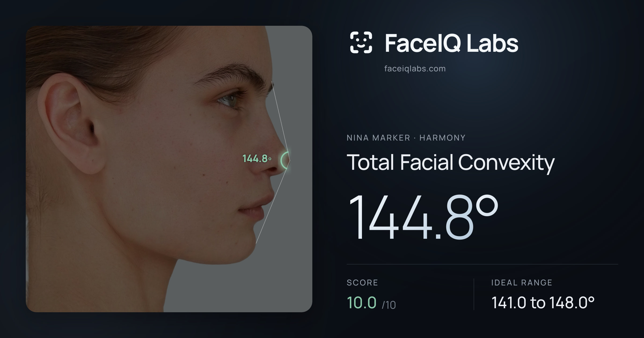Select the Total Facial Convexity heading
Screen dimensions: 644x338
click(x=451, y=163)
